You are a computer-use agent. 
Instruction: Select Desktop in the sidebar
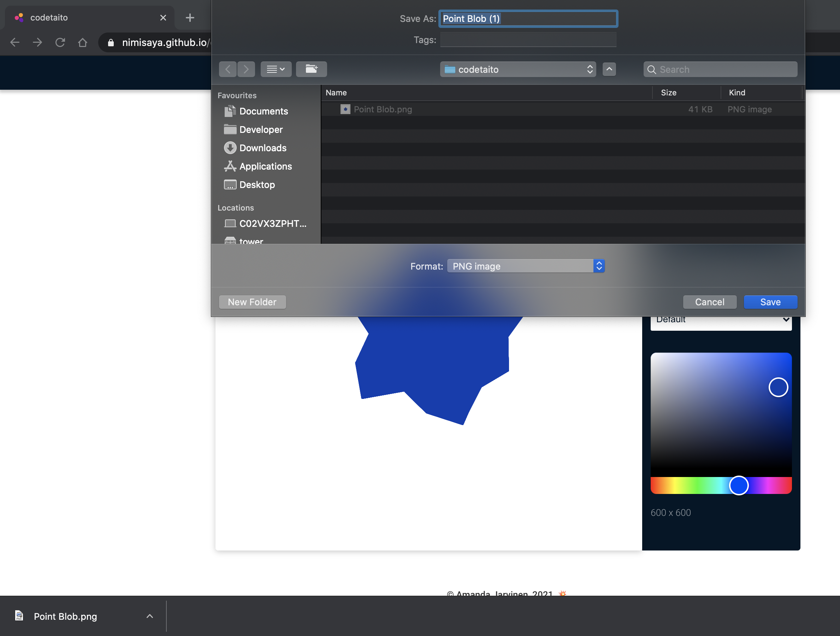[x=257, y=185]
